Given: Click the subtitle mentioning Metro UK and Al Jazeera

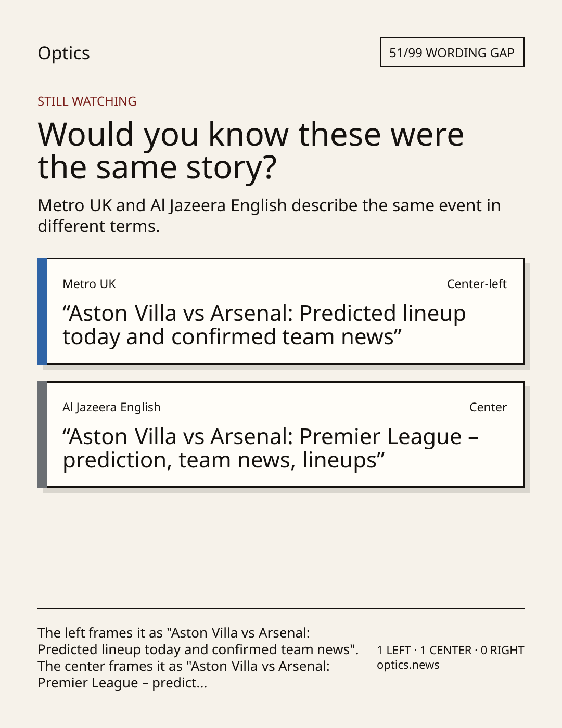Looking at the screenshot, I should point(269,216).
